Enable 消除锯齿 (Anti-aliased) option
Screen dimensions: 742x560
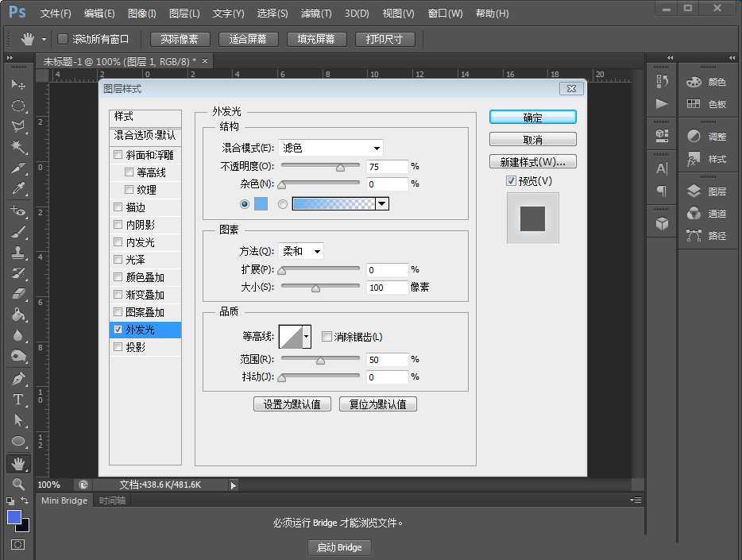pyautogui.click(x=327, y=336)
